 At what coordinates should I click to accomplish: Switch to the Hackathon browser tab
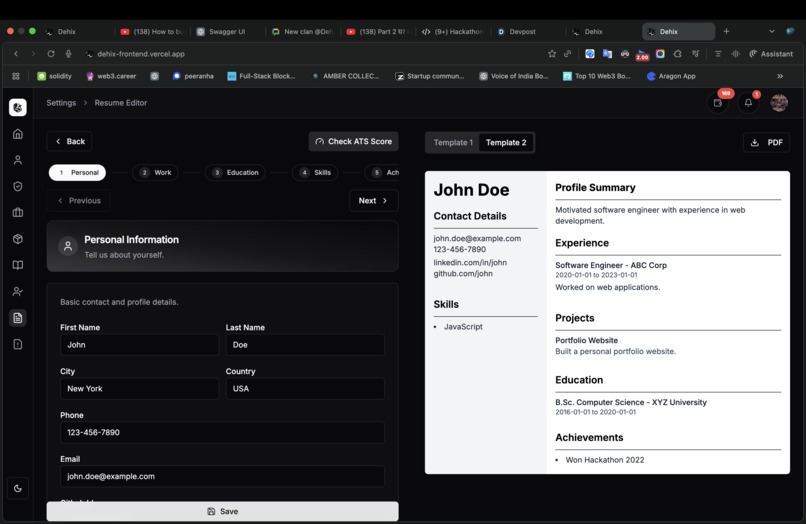[x=453, y=31]
